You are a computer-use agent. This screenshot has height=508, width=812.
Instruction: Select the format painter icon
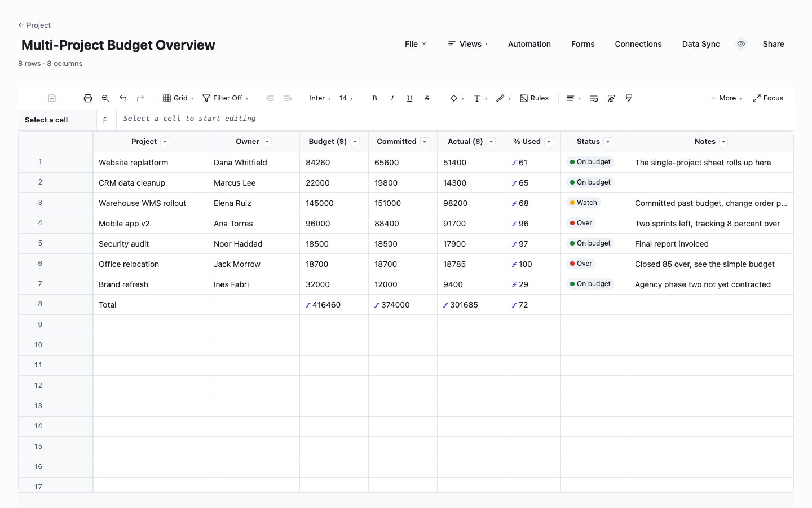(x=629, y=98)
